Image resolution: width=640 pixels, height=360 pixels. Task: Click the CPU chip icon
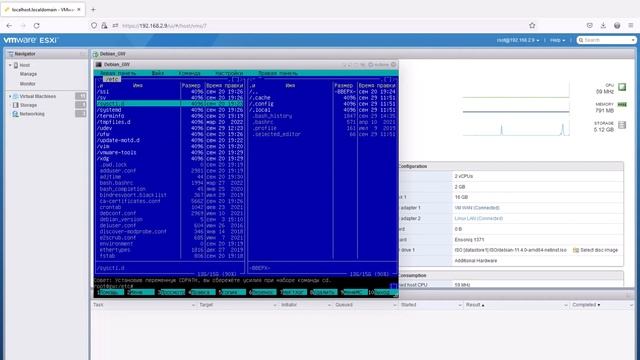click(622, 87)
